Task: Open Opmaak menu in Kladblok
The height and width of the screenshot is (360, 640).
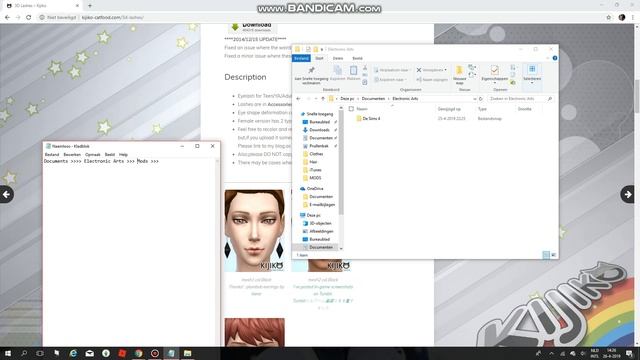Action: tap(93, 155)
